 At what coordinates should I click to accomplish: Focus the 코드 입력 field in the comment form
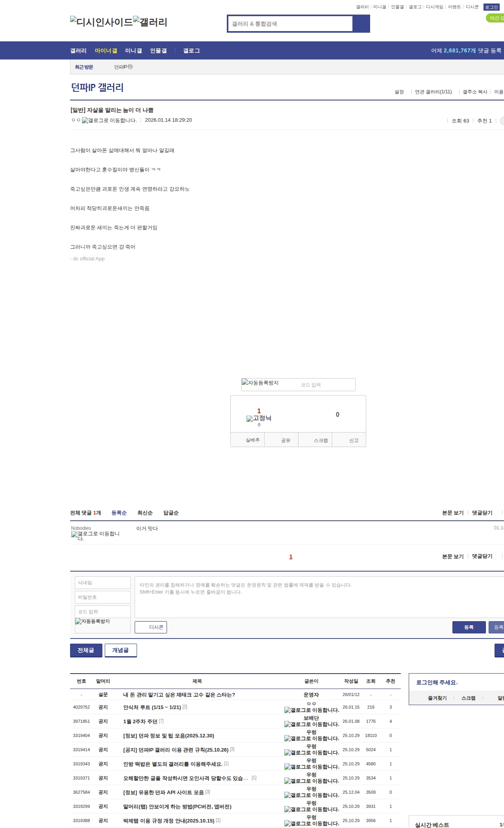point(103,612)
